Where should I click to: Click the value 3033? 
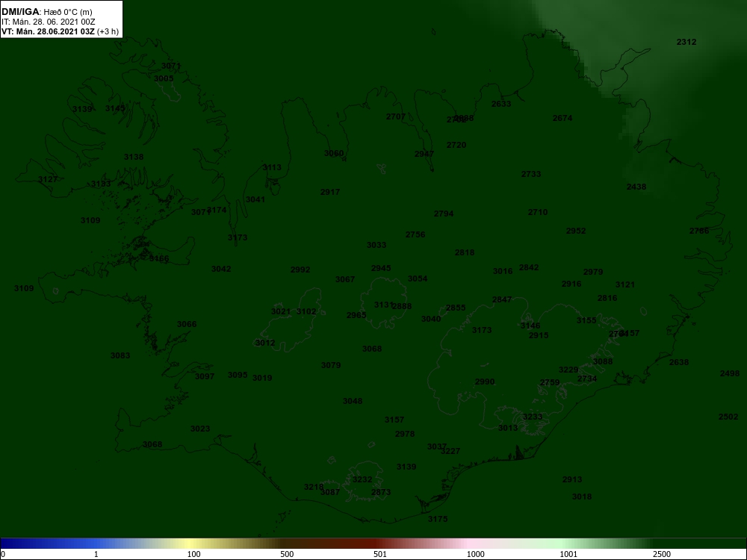pyautogui.click(x=376, y=245)
